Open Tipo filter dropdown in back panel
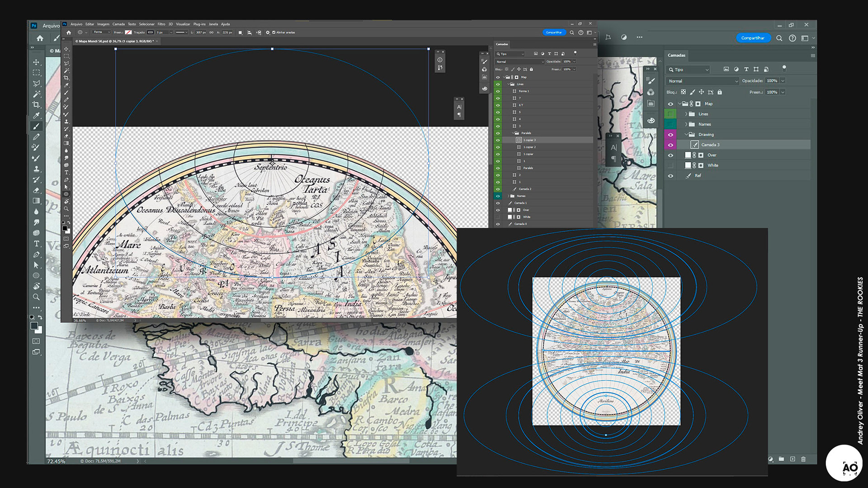This screenshot has width=868, height=488. pos(688,70)
